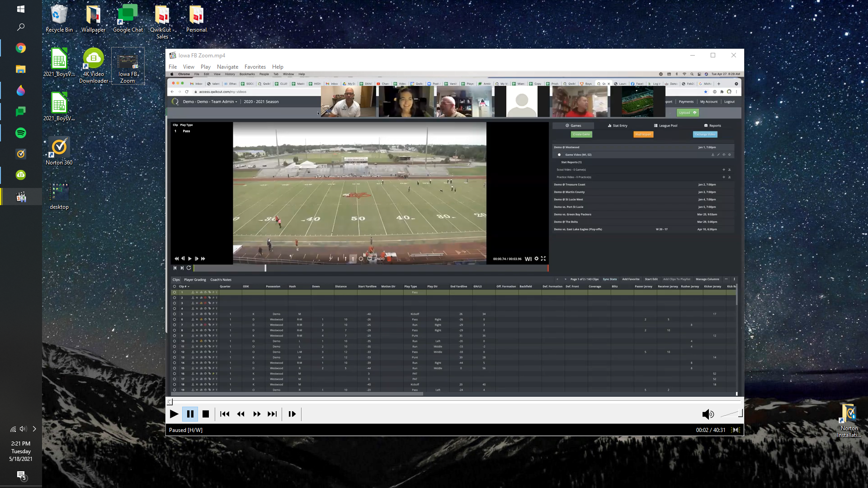This screenshot has height=488, width=868.
Task: Click the volume slider in player
Action: (x=731, y=414)
